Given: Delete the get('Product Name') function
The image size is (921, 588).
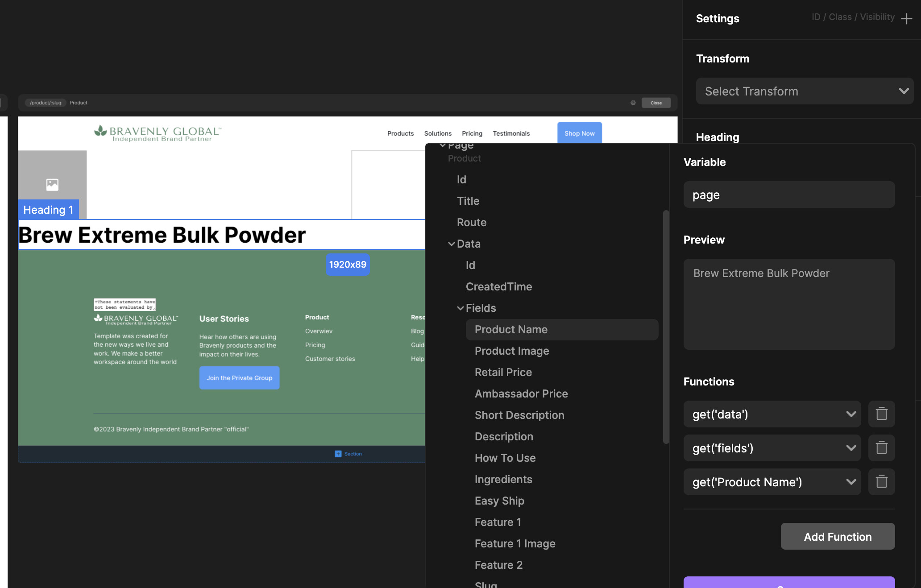Looking at the screenshot, I should click(x=881, y=482).
